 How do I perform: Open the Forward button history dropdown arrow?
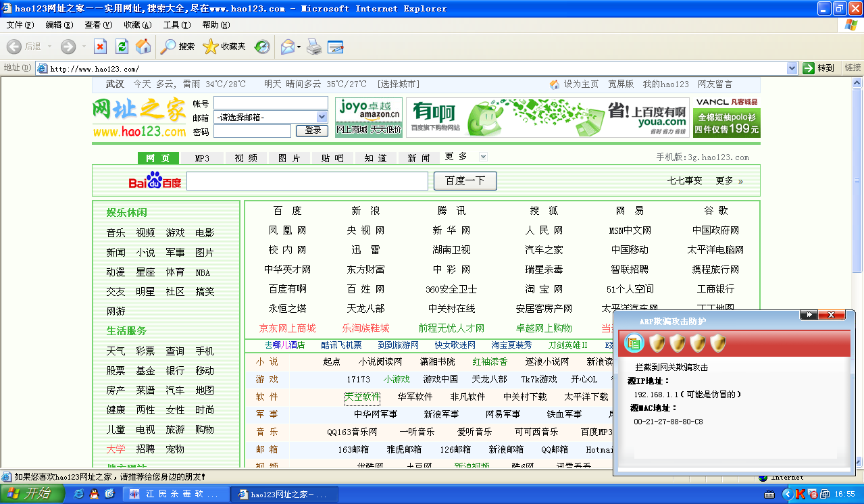coord(84,47)
